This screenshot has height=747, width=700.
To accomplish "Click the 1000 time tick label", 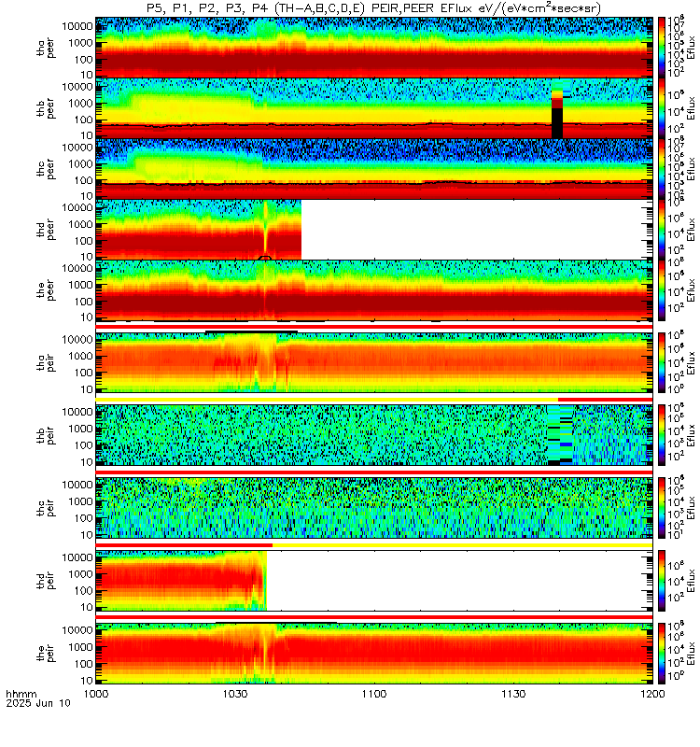I will click(96, 694).
